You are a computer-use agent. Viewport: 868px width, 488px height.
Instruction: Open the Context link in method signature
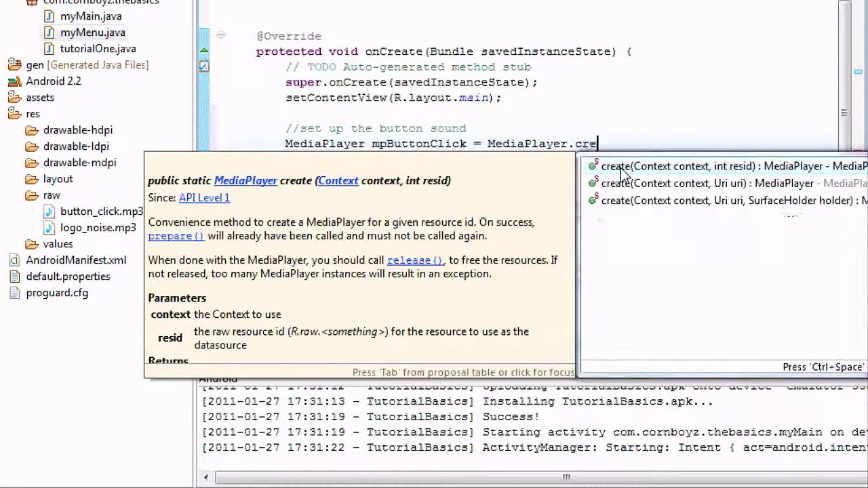pos(338,180)
